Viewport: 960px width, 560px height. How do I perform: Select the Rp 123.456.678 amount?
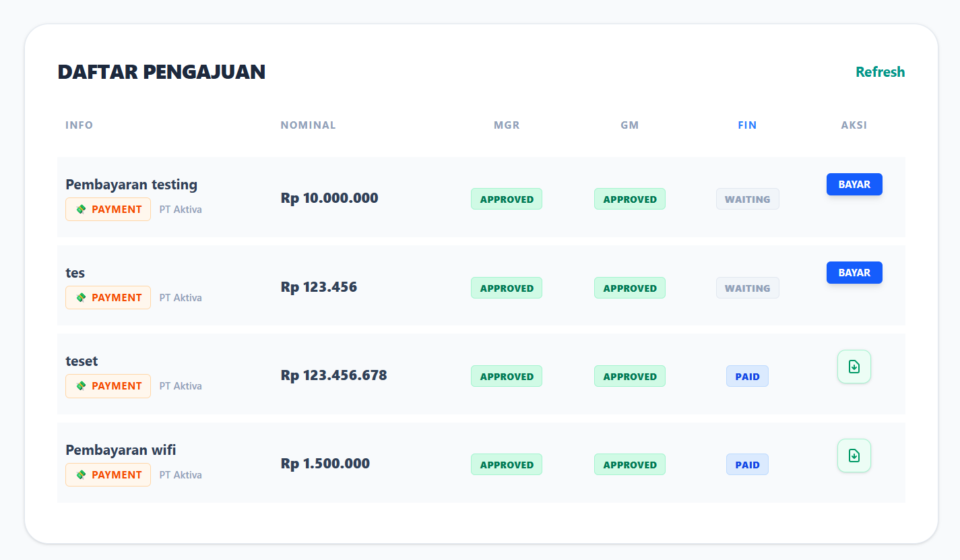333,376
